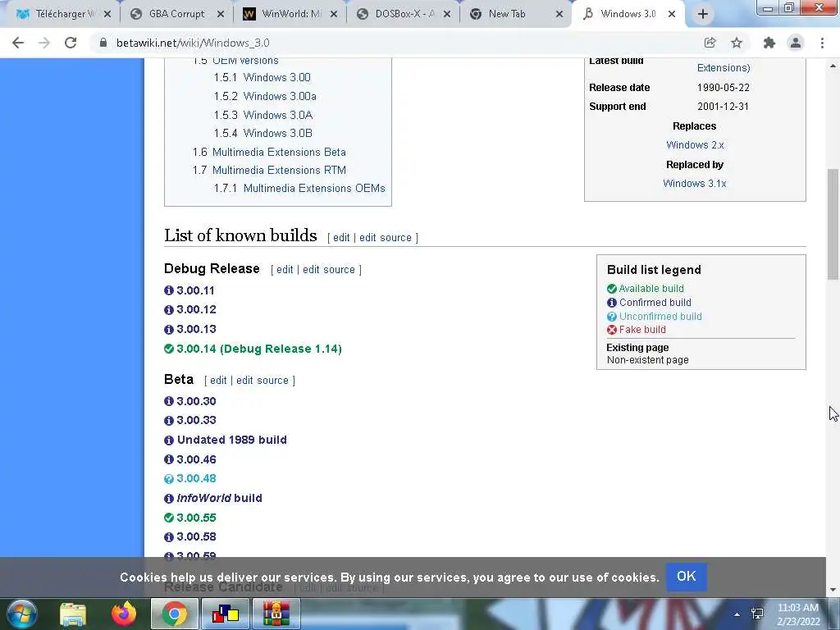Viewport: 840px width, 630px height.
Task: Click the forward navigation arrow
Action: 44,43
